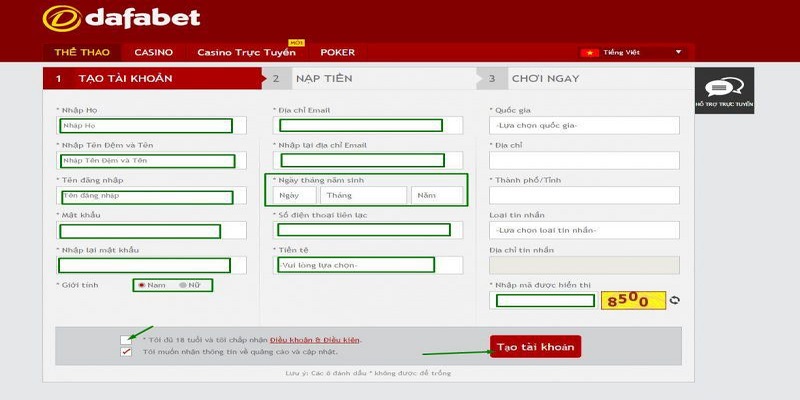Open the Casino Trực Tuyến tab

point(246,53)
